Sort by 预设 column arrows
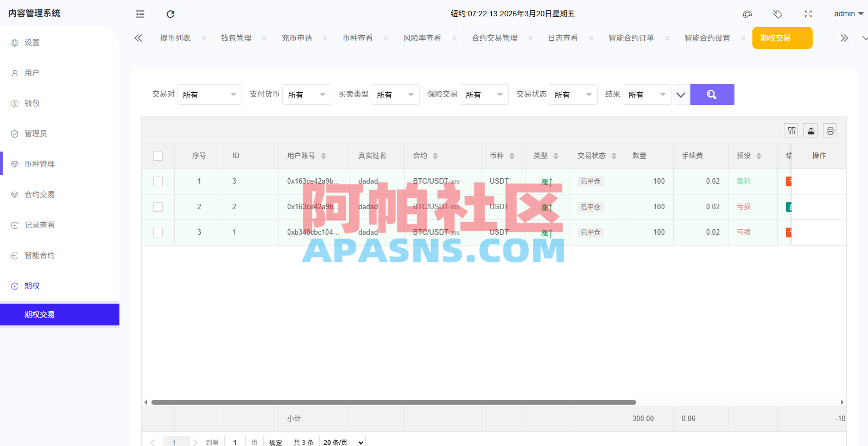This screenshot has height=446, width=868. pyautogui.click(x=759, y=156)
